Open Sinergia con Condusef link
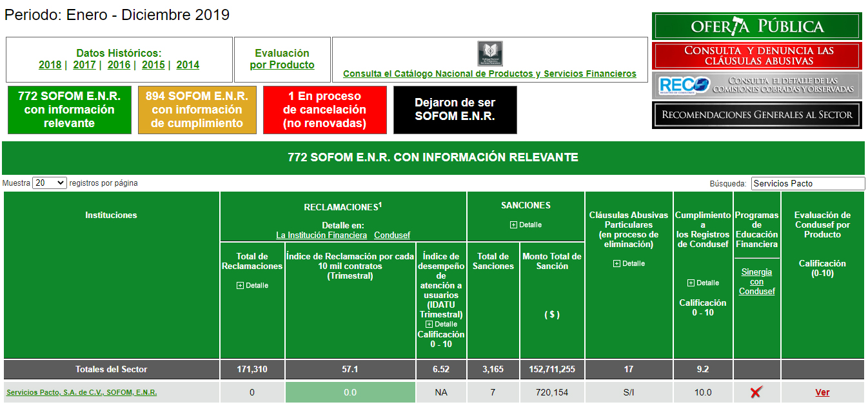The image size is (868, 409). coord(757,281)
